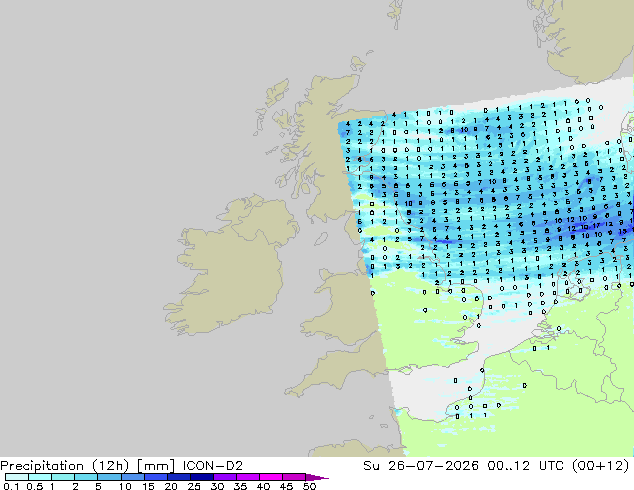The width and height of the screenshot is (634, 490).
Task: Click the 45–50 mm legend color box
Action: tap(294, 477)
